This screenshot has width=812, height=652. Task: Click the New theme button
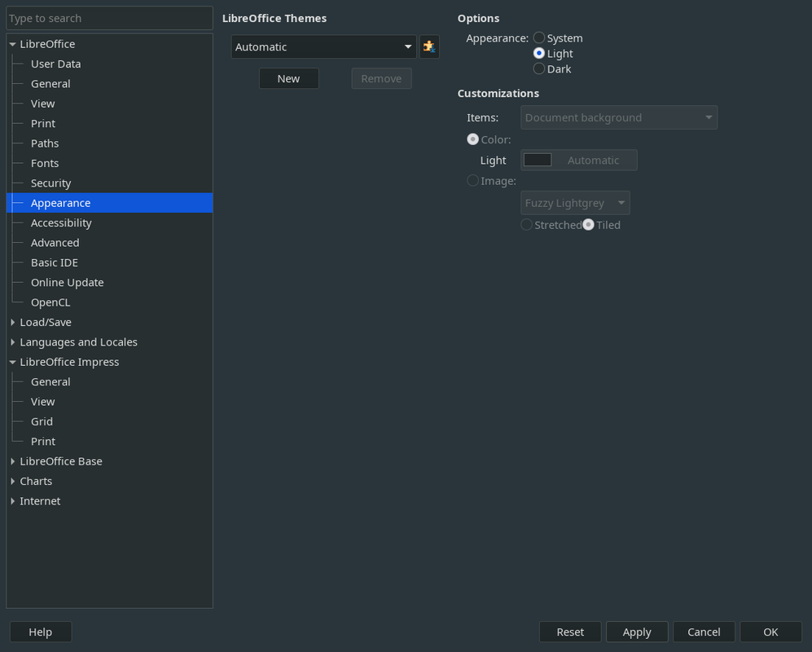pos(289,79)
